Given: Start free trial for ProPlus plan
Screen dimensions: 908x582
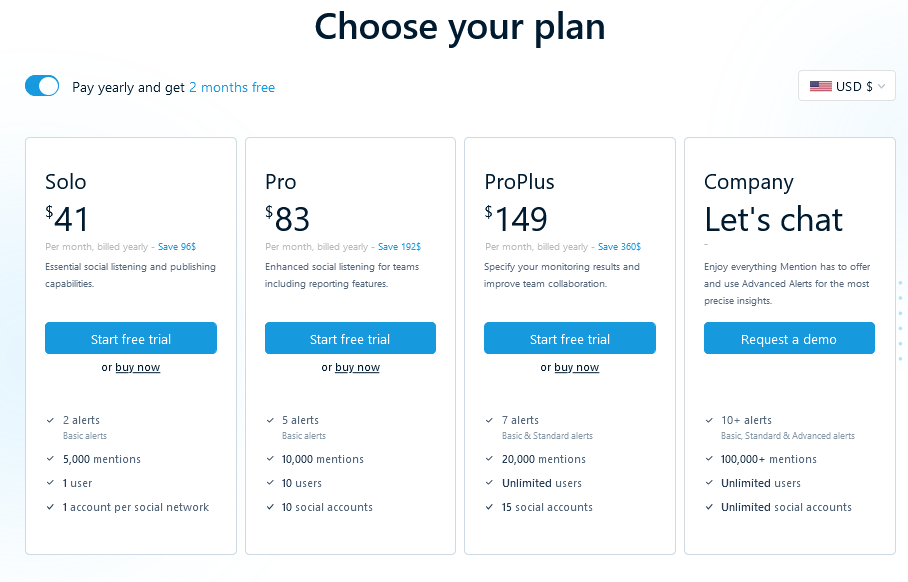Looking at the screenshot, I should [x=570, y=339].
